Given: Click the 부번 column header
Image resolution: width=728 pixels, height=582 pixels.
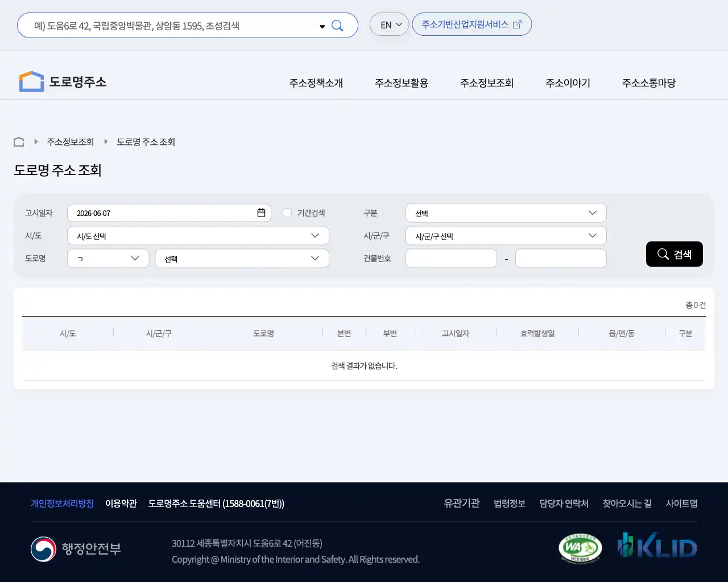Looking at the screenshot, I should (x=390, y=334).
